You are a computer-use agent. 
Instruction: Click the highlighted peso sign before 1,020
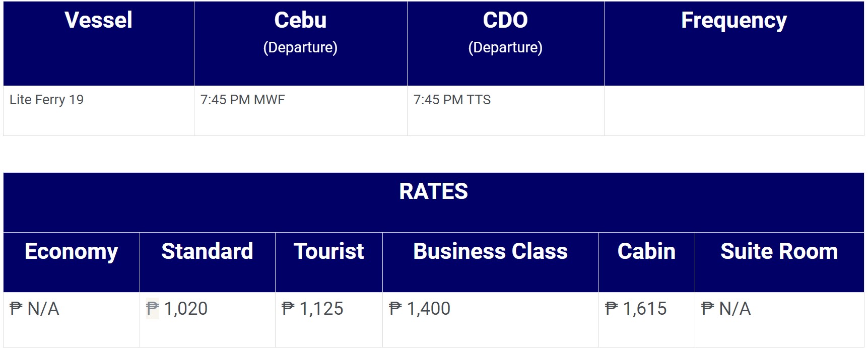click(x=153, y=308)
